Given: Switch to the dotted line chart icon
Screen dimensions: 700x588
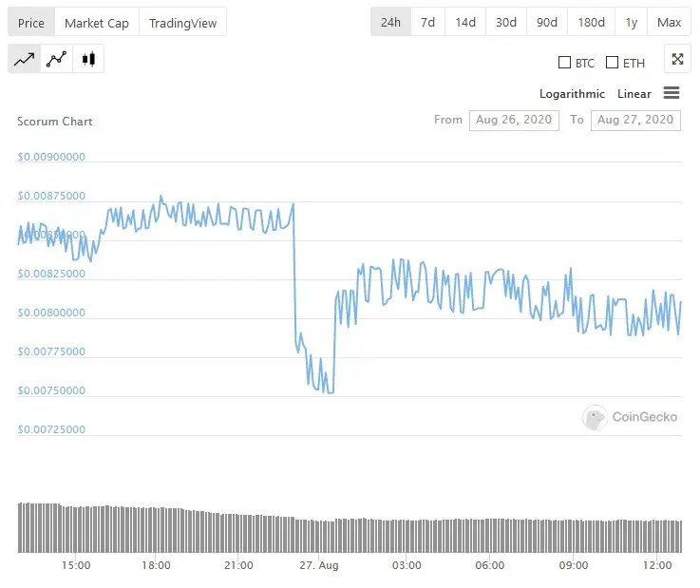Looking at the screenshot, I should click(x=56, y=59).
